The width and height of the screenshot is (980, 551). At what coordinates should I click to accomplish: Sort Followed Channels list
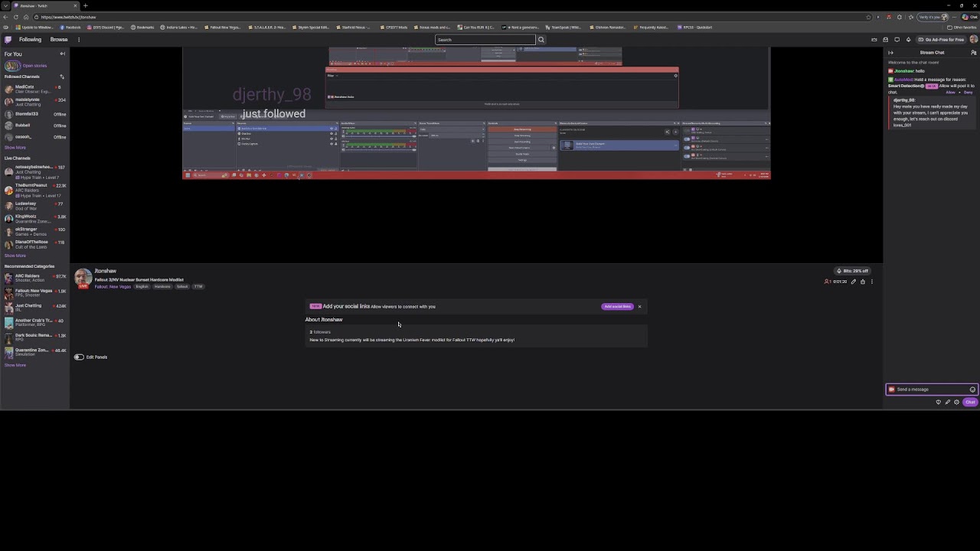click(x=62, y=77)
